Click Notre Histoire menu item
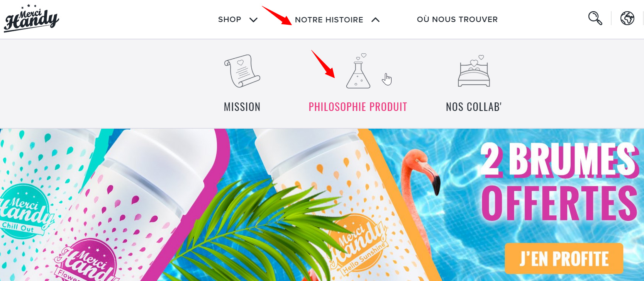 point(329,20)
